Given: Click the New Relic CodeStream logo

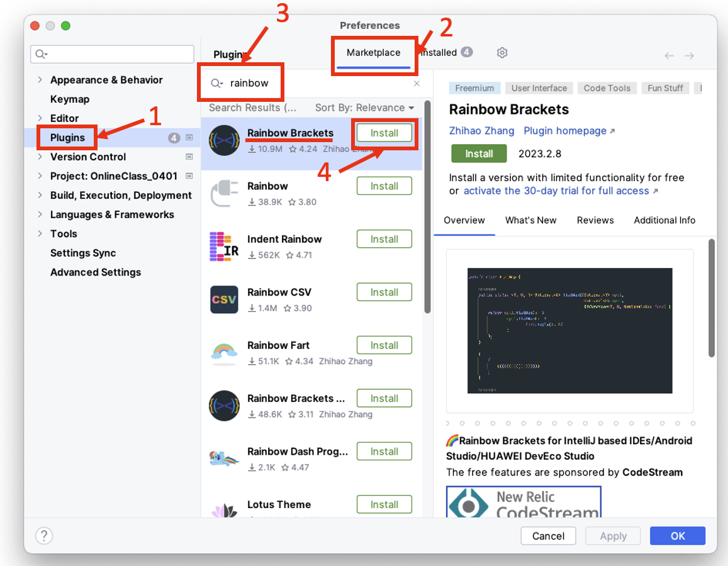Looking at the screenshot, I should pyautogui.click(x=524, y=502).
